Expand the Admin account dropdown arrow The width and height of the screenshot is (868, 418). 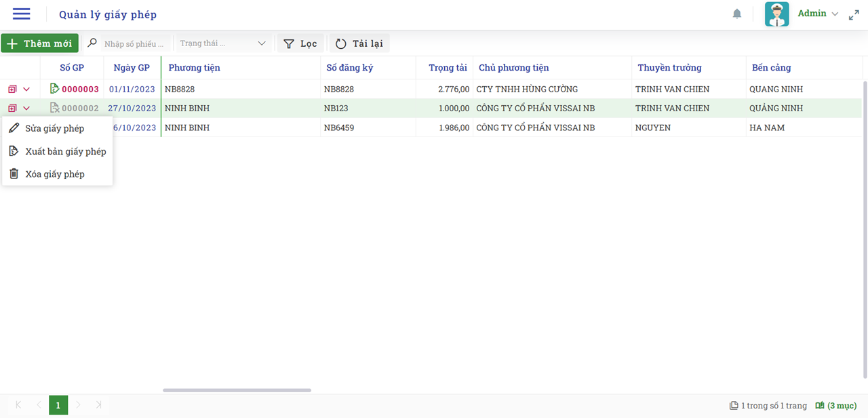click(x=835, y=14)
